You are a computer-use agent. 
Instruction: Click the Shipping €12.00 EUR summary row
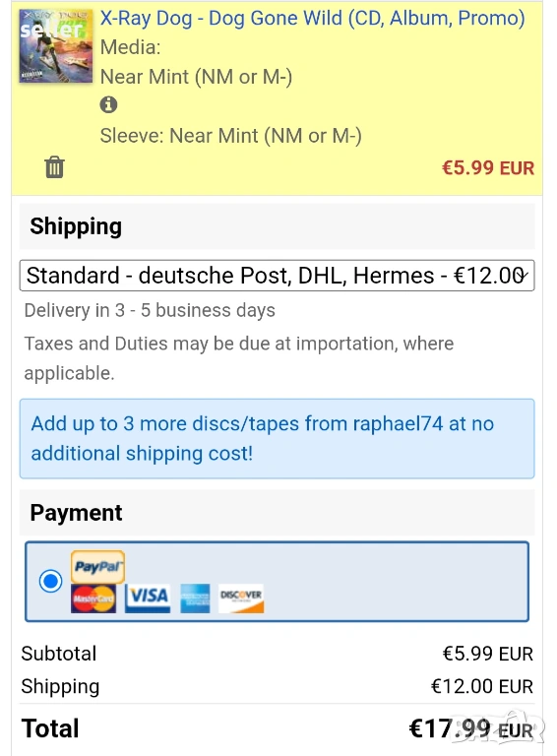tap(278, 686)
